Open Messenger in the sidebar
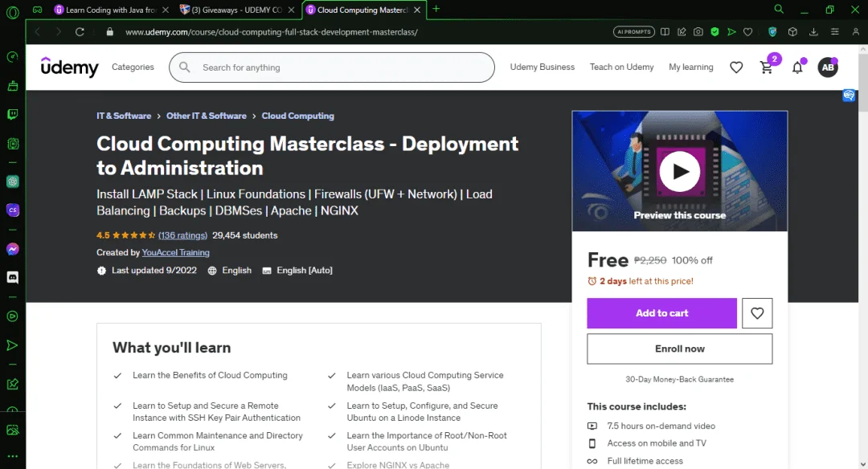 pos(12,249)
